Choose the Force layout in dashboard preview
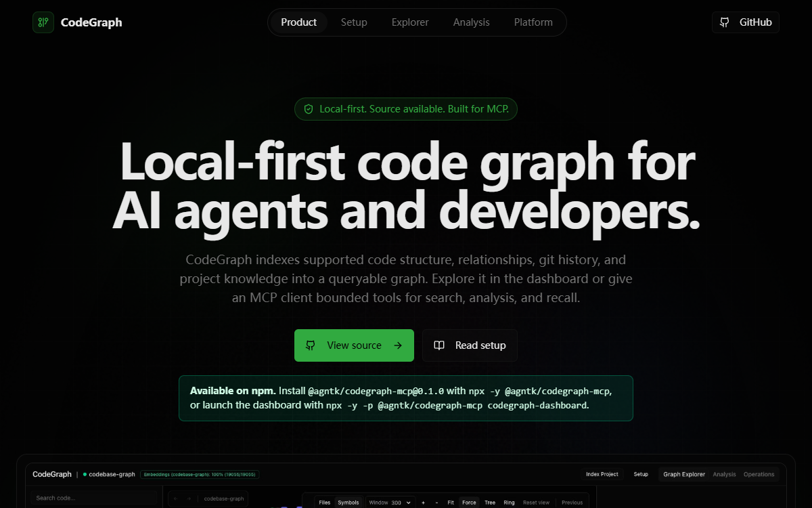The width and height of the screenshot is (812, 508). tap(469, 503)
